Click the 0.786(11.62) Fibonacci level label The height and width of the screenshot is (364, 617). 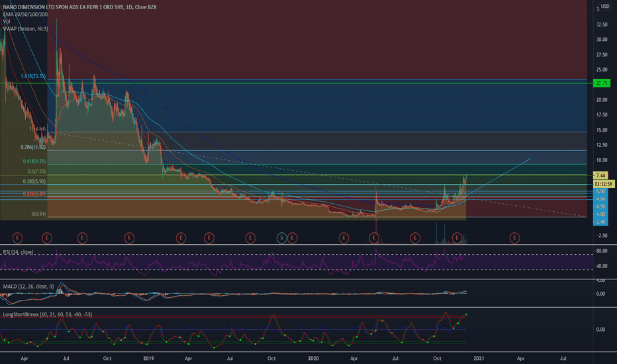click(x=34, y=147)
